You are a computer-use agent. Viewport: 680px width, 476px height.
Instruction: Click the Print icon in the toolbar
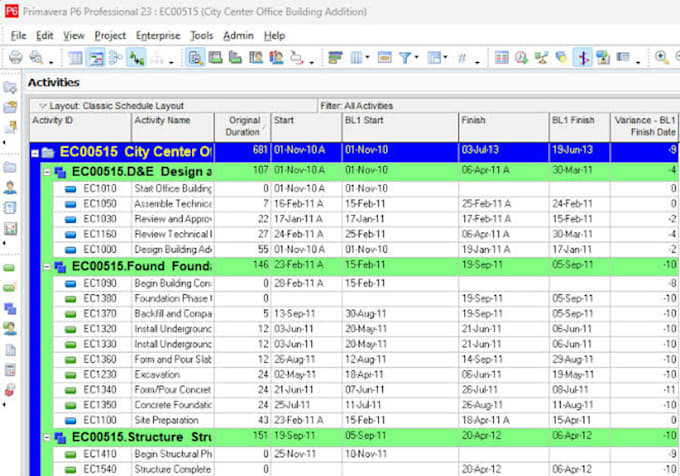16,57
